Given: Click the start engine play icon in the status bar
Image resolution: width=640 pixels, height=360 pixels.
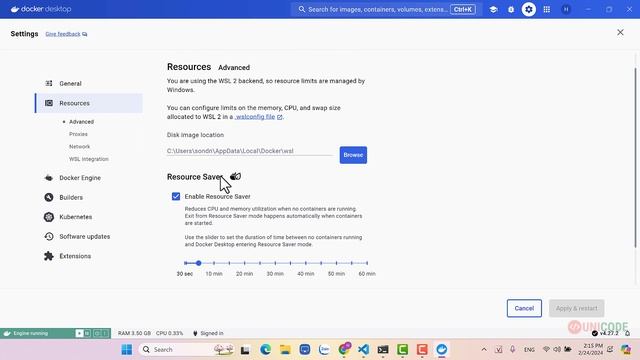Looking at the screenshot, I should point(79,333).
